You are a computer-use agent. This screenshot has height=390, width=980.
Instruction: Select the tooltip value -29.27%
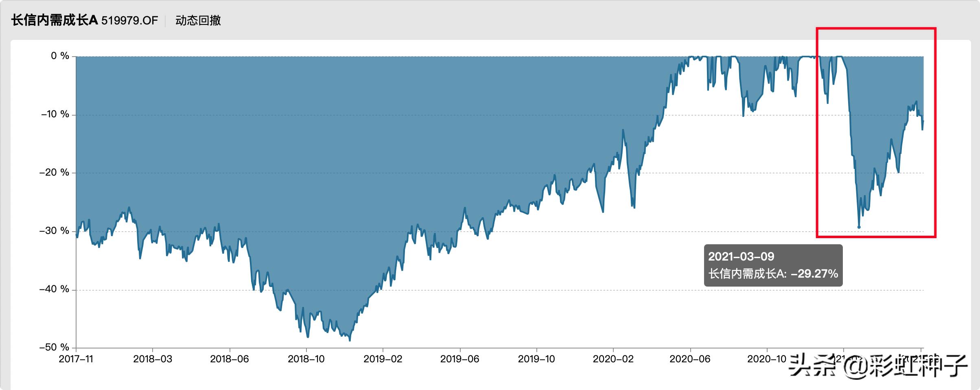[814, 274]
